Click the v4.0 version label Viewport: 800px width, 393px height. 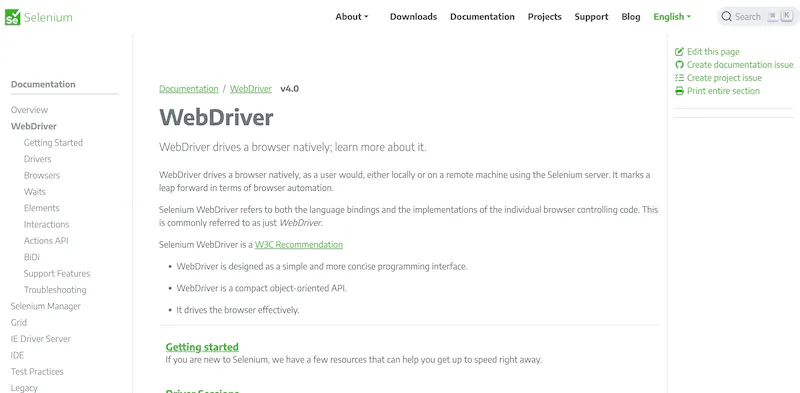(x=290, y=89)
